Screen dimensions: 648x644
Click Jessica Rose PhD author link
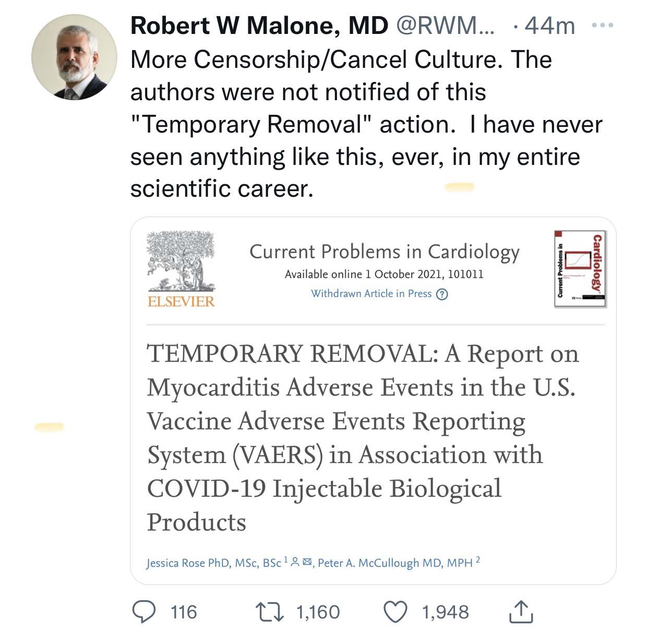[213, 563]
